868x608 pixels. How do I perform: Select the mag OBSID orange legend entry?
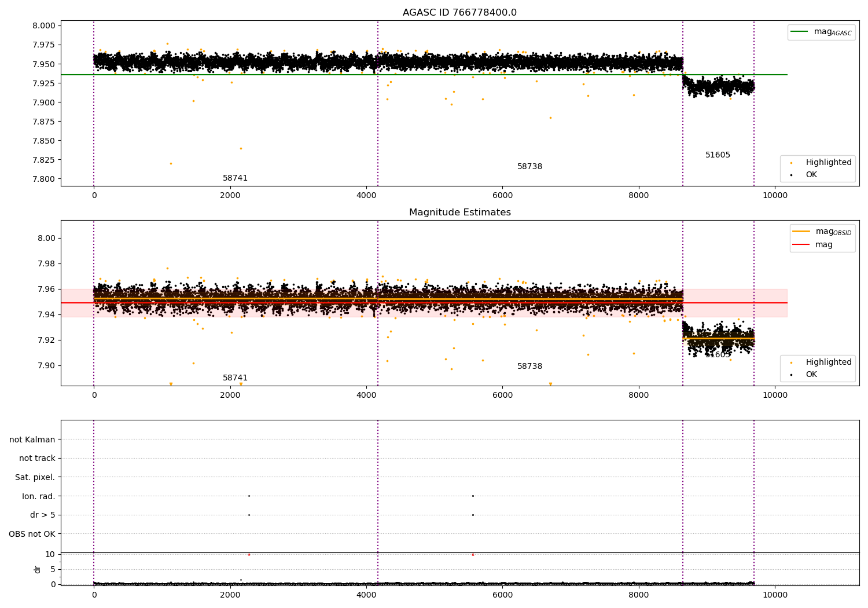(x=822, y=232)
